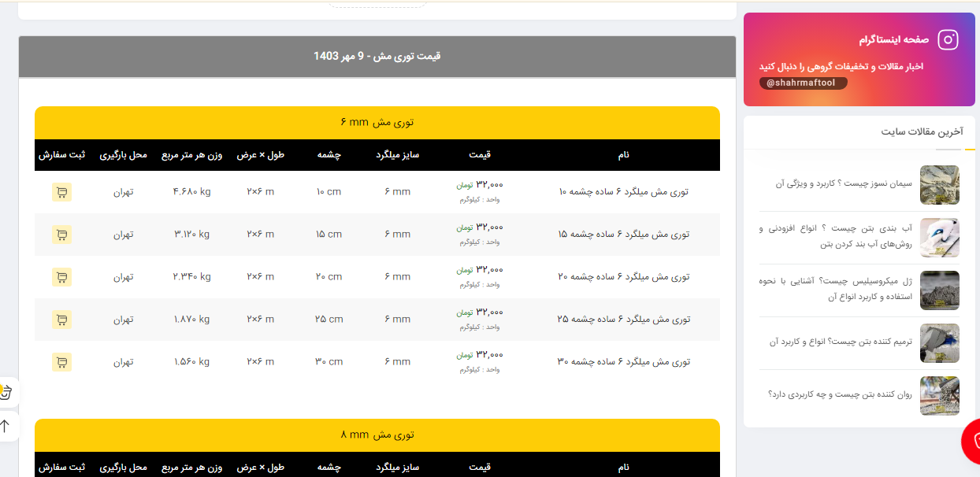
Task: Open article ترمیم کننده بتن چیست
Action: pos(840,342)
